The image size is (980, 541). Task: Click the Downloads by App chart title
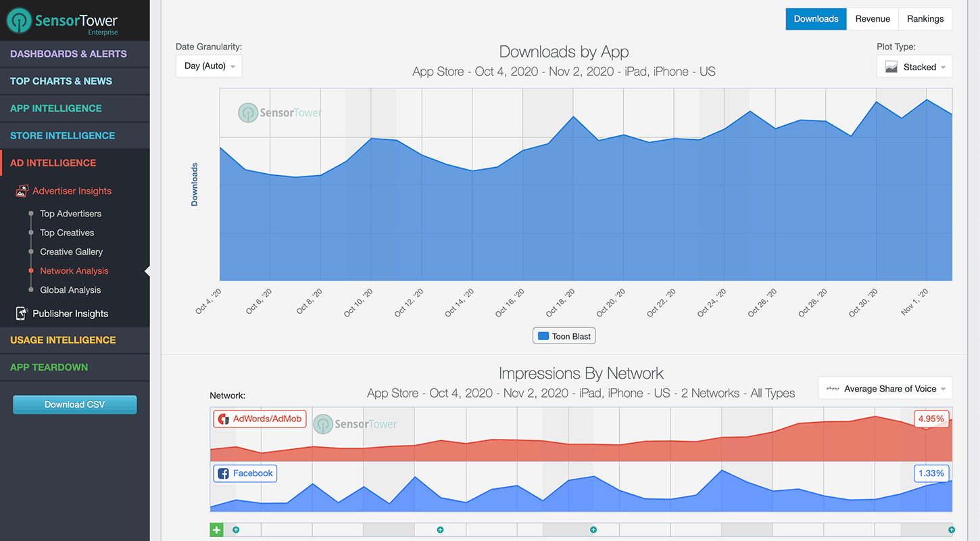tap(564, 52)
